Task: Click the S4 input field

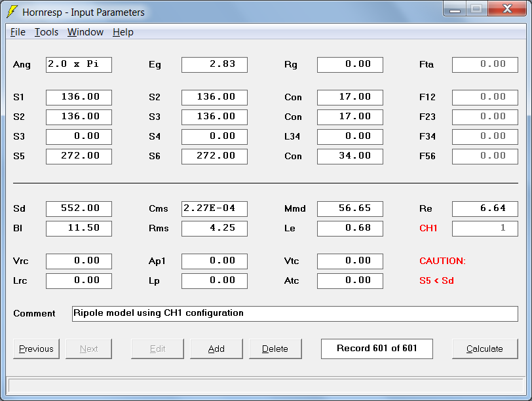Action: [214, 137]
